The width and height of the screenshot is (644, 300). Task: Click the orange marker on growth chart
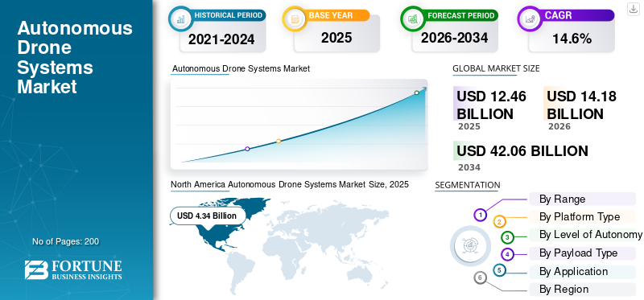pos(279,141)
